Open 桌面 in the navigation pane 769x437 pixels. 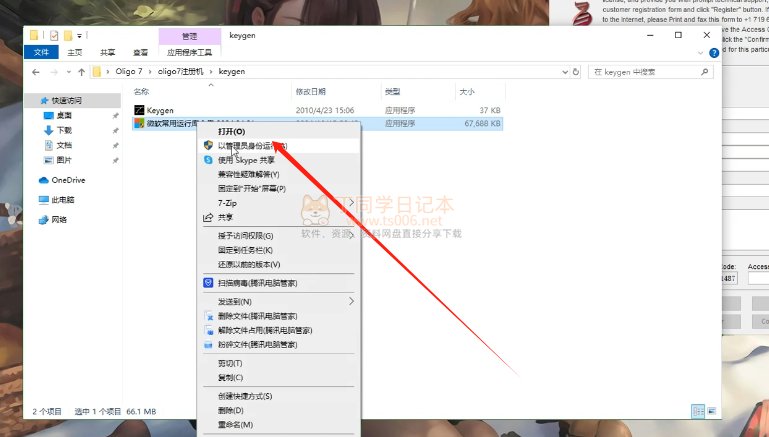point(64,116)
